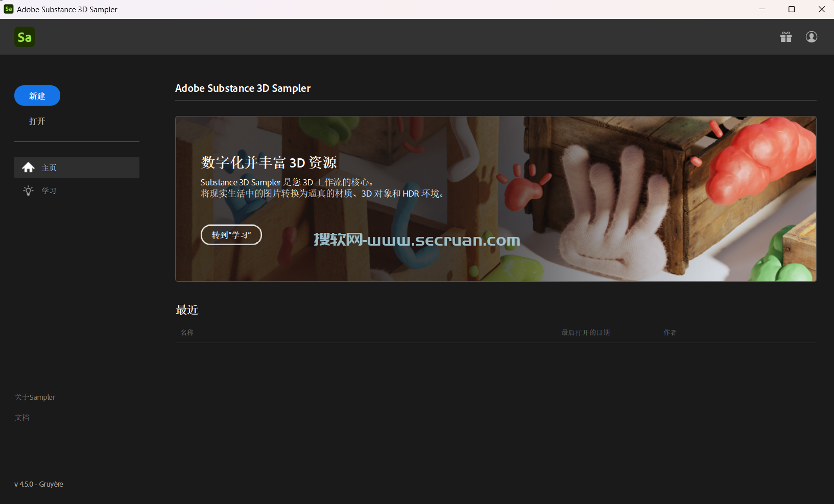Image resolution: width=834 pixels, height=504 pixels.
Task: Go to learn via 转到"学习" button
Action: 231,235
